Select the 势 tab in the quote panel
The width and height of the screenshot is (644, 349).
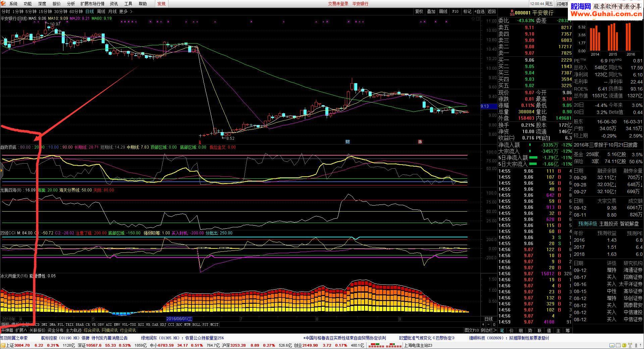coord(530,331)
